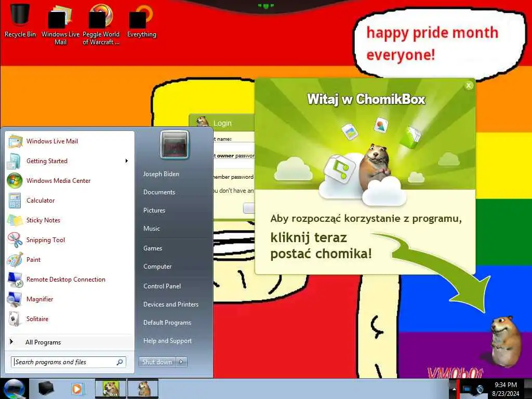The height and width of the screenshot is (399, 532).
Task: Open Control Panel from Start menu
Action: click(x=162, y=286)
